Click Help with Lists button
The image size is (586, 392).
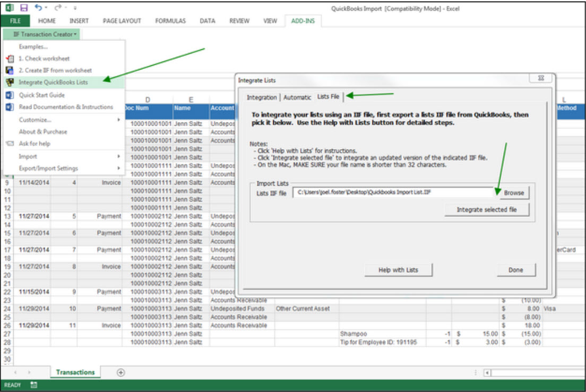tap(398, 270)
